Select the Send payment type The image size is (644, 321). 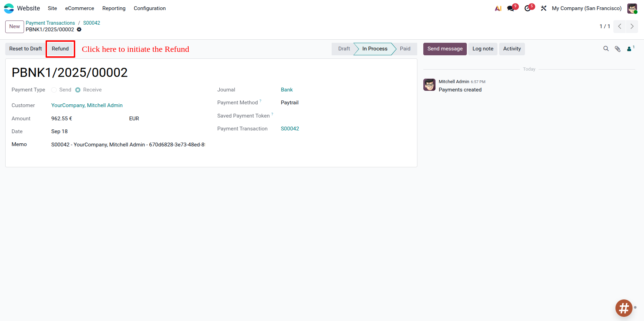pos(54,90)
